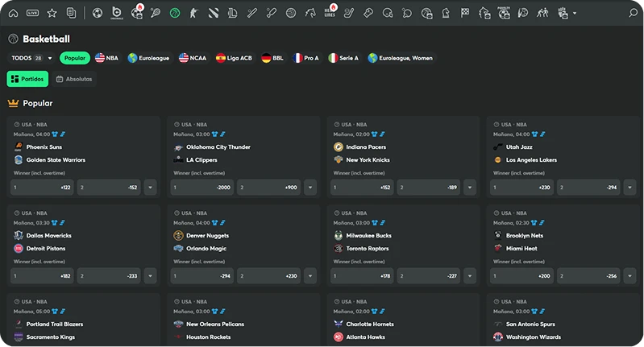Select the ice hockey stick icon
The image size is (644, 347).
(x=349, y=13)
